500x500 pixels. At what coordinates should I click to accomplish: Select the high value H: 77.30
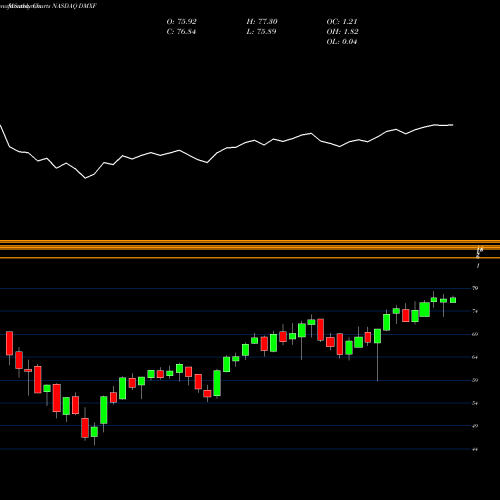tap(262, 22)
